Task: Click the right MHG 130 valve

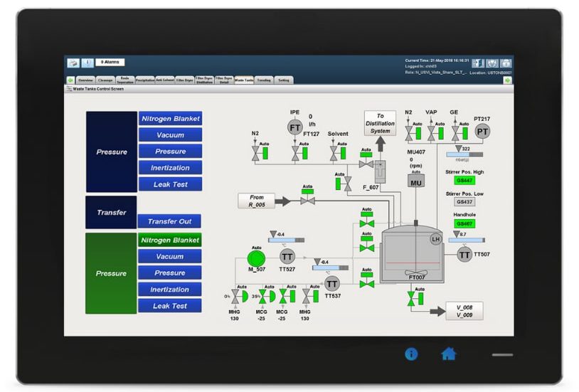Action: pos(306,296)
